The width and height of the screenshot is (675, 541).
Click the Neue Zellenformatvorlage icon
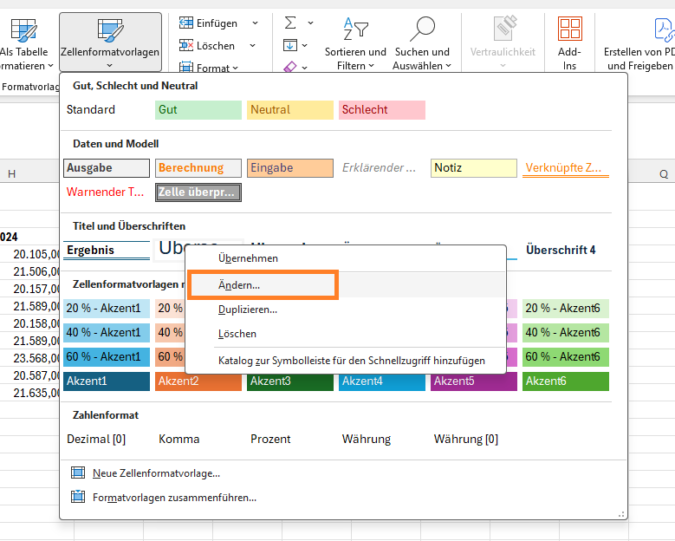pyautogui.click(x=78, y=473)
